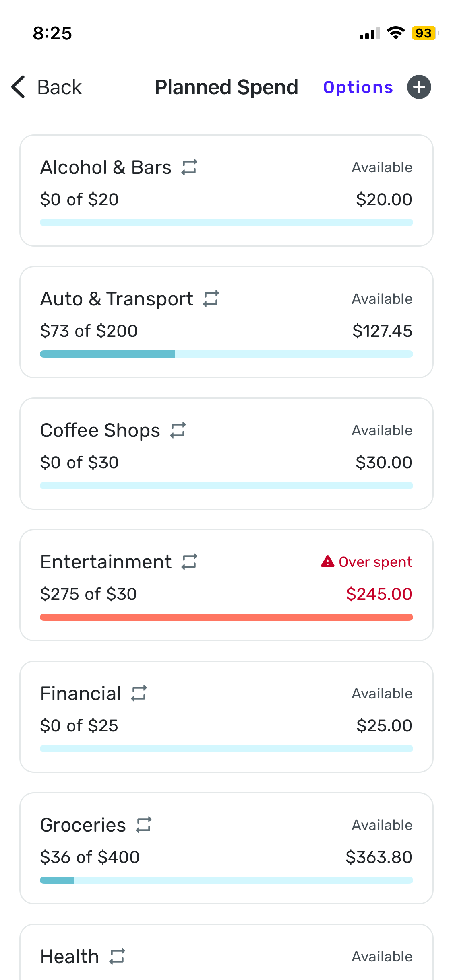Tap the recurring icon beside Health

coord(117,956)
